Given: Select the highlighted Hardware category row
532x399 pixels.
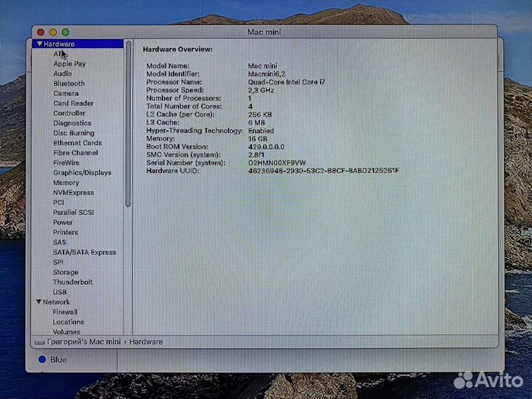Looking at the screenshot, I should tap(78, 44).
